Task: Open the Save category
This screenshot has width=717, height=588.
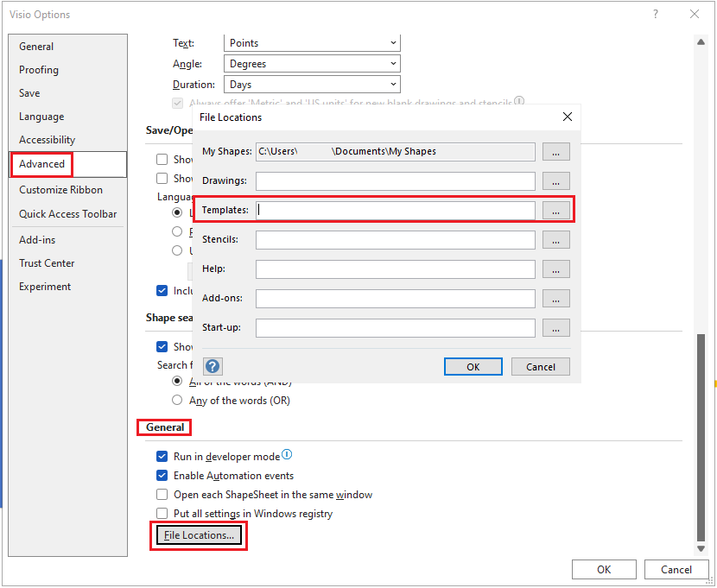Action: (67, 93)
